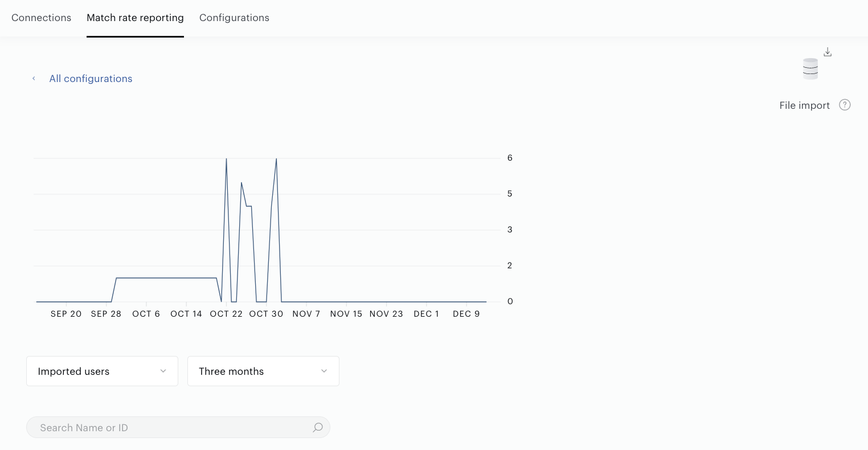Click the y-axis value 2

510,265
